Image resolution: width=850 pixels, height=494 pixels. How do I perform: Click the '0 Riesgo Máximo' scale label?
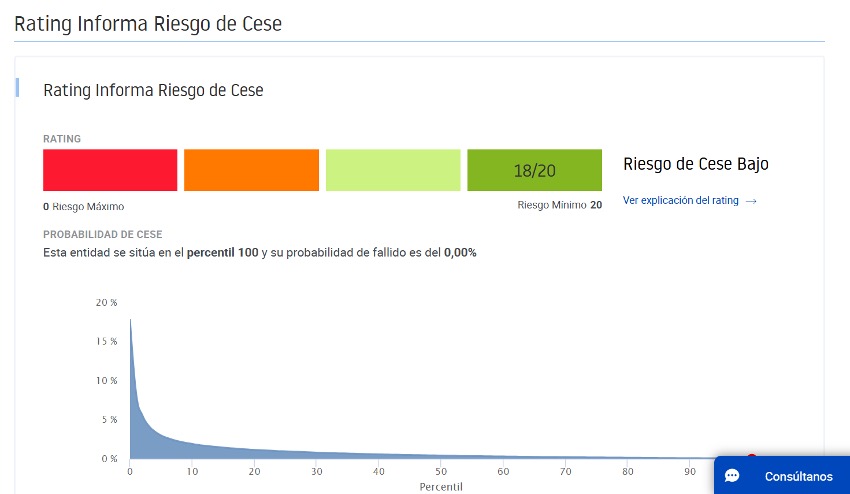83,207
